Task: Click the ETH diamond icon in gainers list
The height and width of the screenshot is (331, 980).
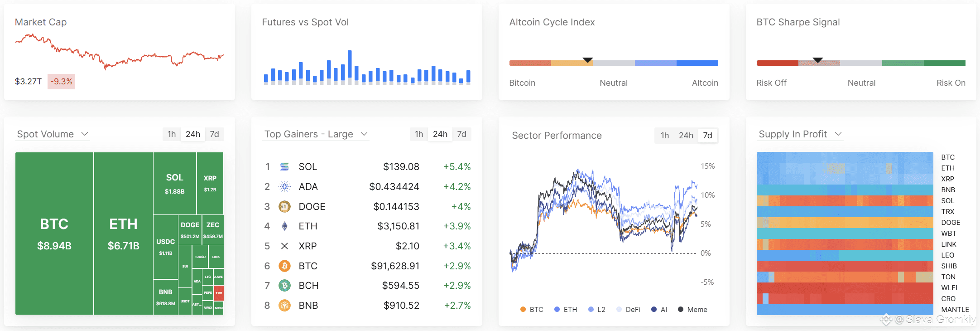Action: tap(284, 226)
